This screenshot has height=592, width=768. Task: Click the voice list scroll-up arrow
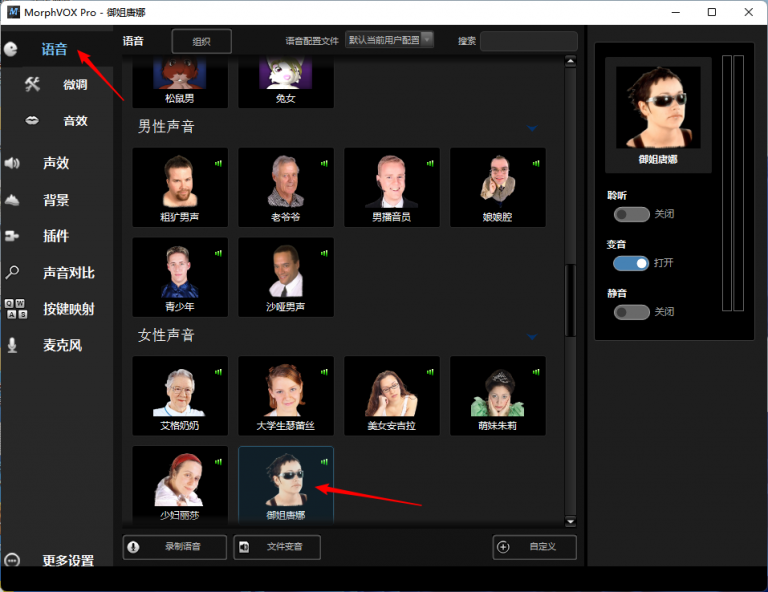[x=570, y=61]
